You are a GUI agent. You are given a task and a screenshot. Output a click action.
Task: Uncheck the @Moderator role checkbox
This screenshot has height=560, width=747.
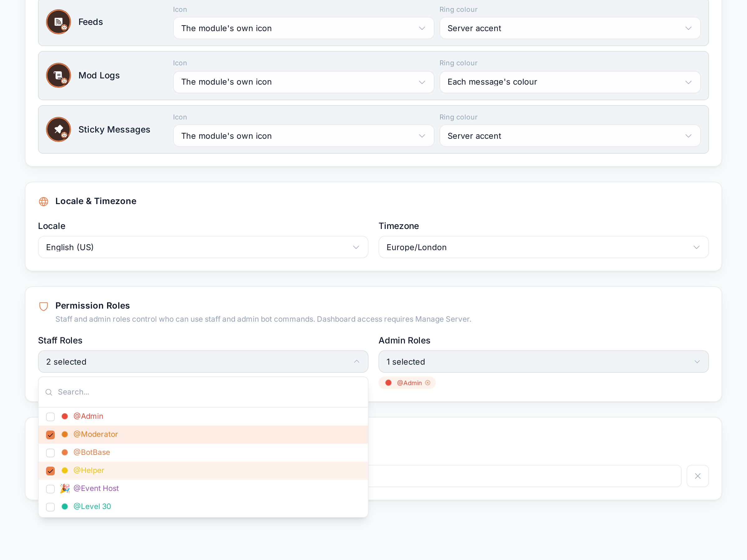point(50,435)
